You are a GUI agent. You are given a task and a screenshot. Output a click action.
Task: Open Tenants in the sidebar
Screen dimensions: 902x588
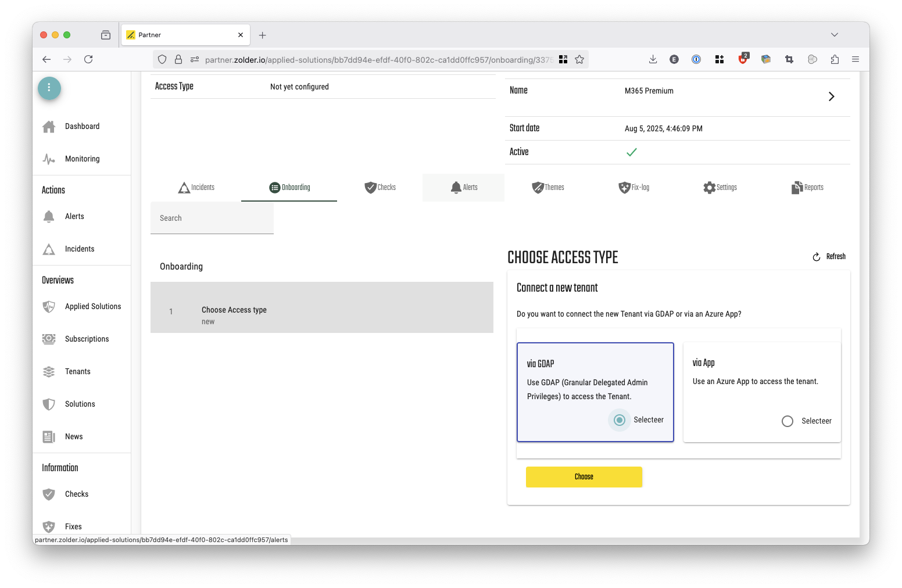(77, 372)
